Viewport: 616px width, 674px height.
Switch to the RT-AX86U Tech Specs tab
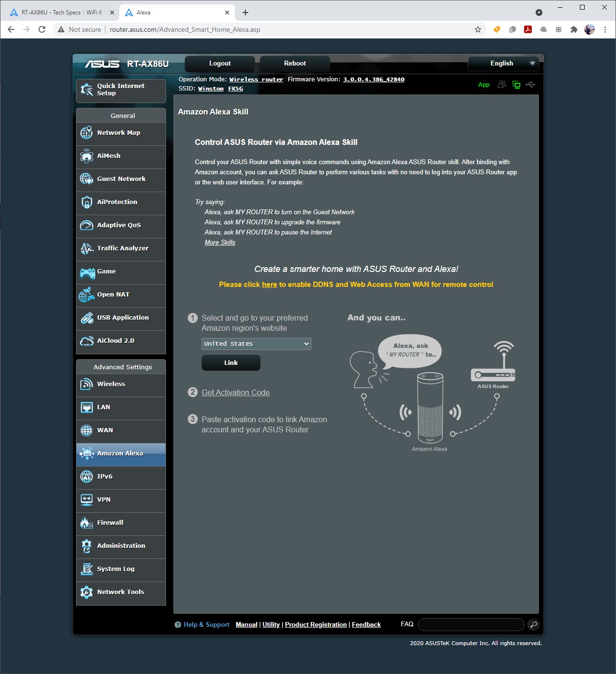[x=60, y=13]
